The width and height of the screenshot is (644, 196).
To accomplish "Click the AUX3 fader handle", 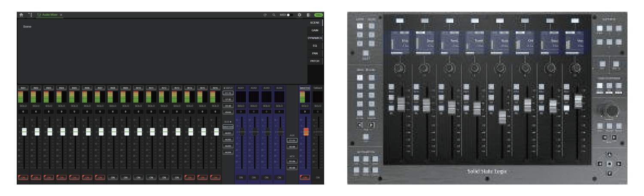I will pyautogui.click(x=267, y=132).
